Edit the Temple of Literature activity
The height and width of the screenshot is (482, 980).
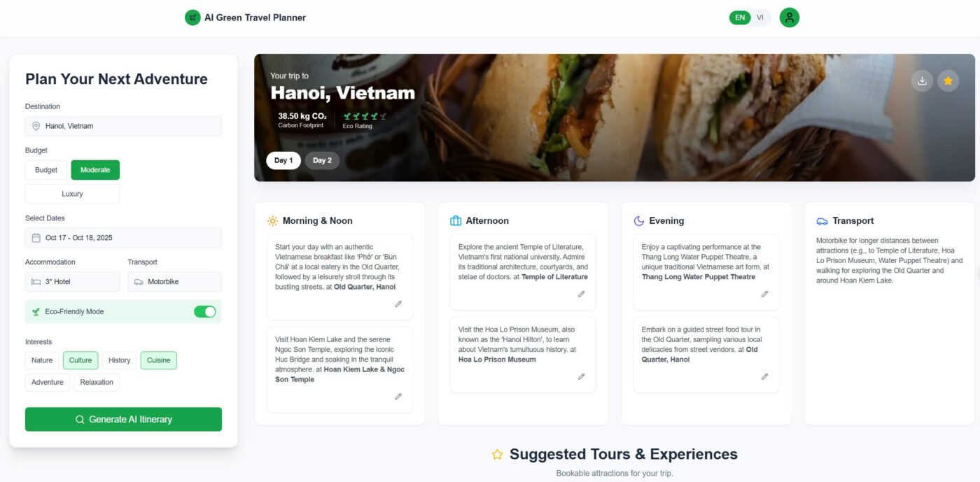tap(581, 294)
